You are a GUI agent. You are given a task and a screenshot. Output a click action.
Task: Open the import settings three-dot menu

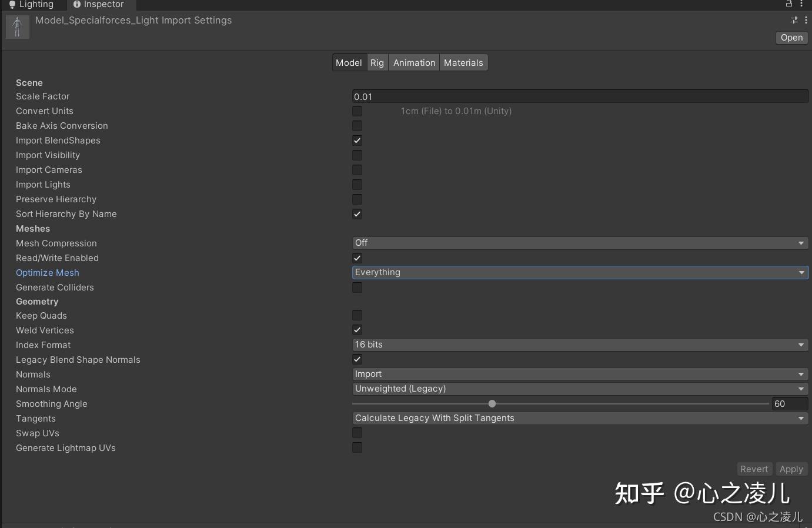coord(806,20)
